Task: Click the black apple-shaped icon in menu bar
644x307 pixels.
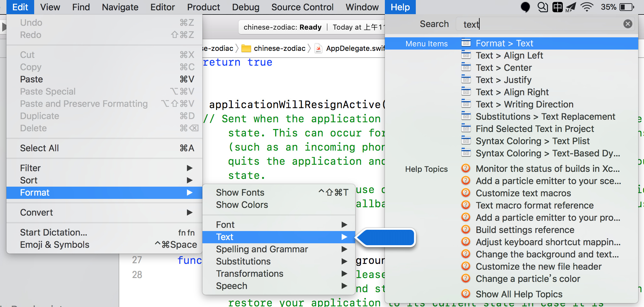Action: (x=525, y=7)
